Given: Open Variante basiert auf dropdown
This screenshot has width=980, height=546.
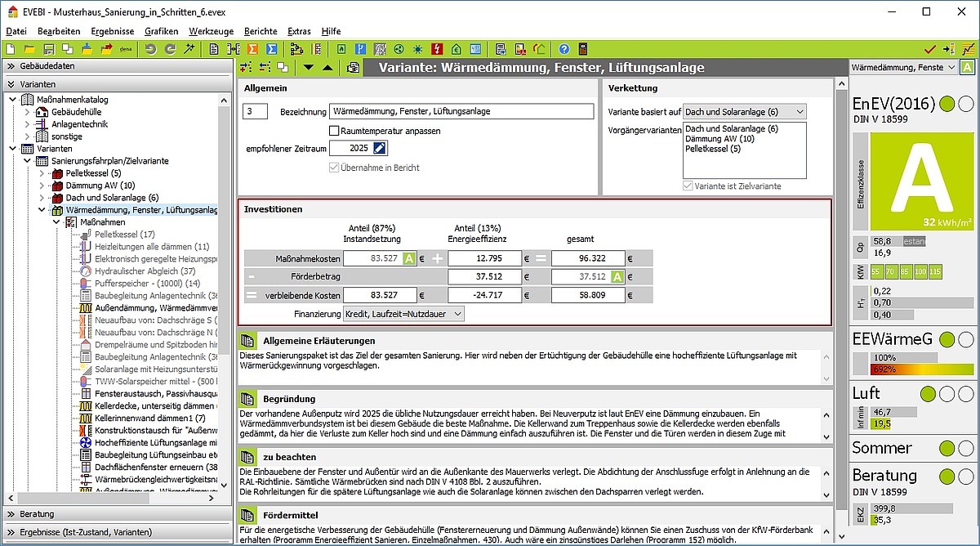Looking at the screenshot, I should tap(745, 111).
